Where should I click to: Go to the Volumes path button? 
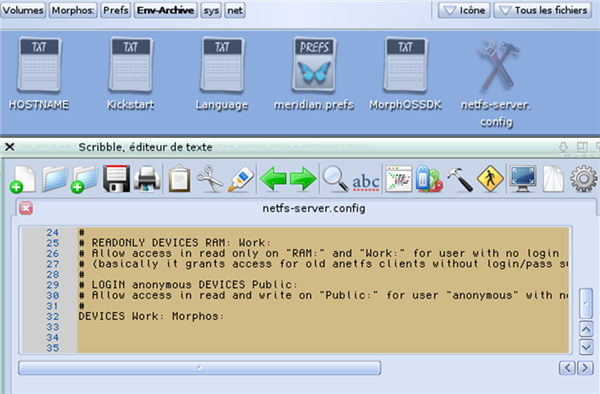pyautogui.click(x=23, y=10)
